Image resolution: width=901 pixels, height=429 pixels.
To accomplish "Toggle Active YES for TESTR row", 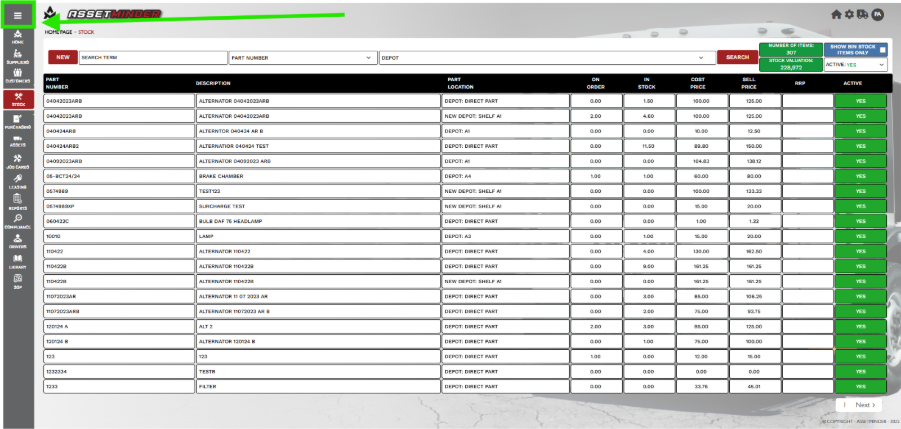I will pos(860,372).
